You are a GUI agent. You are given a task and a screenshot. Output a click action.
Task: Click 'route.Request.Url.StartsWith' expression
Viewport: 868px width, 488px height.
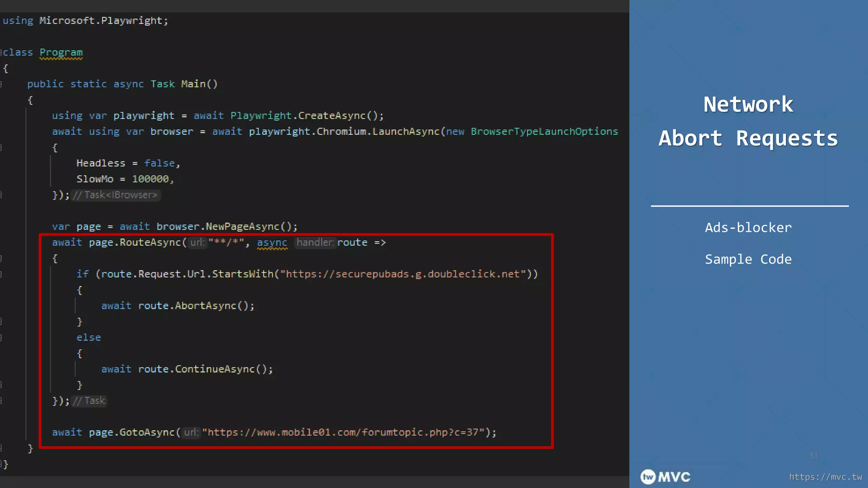click(187, 274)
